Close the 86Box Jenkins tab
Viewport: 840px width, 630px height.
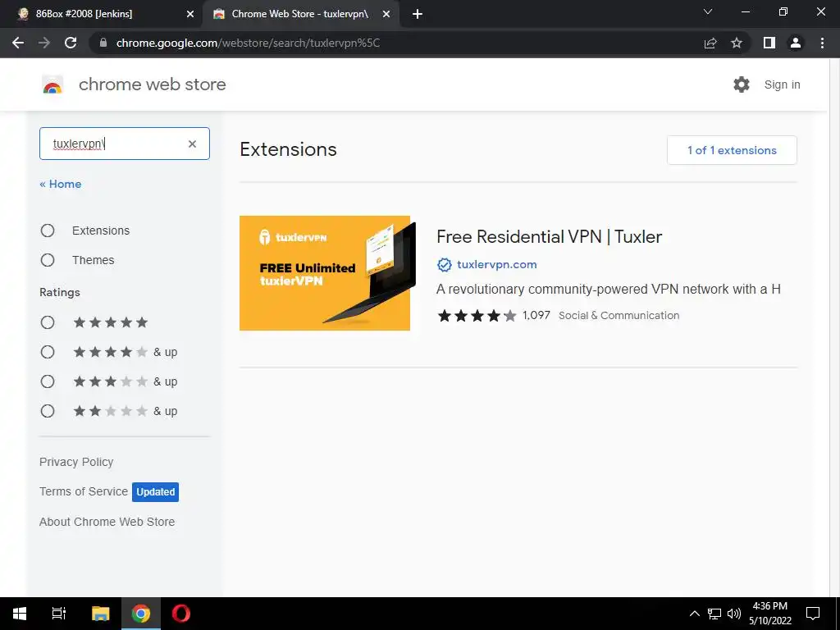[190, 14]
